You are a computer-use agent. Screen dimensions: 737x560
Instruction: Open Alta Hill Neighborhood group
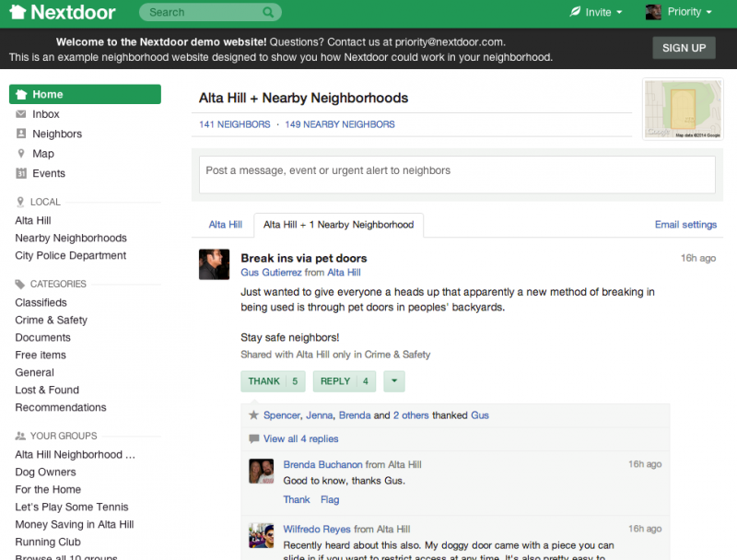[x=76, y=455]
